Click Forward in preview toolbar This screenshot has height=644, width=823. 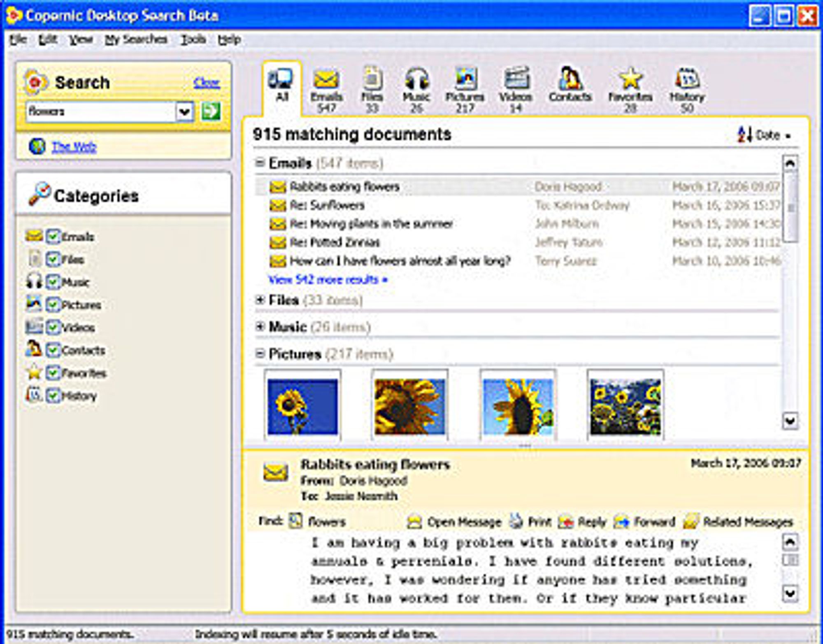644,522
